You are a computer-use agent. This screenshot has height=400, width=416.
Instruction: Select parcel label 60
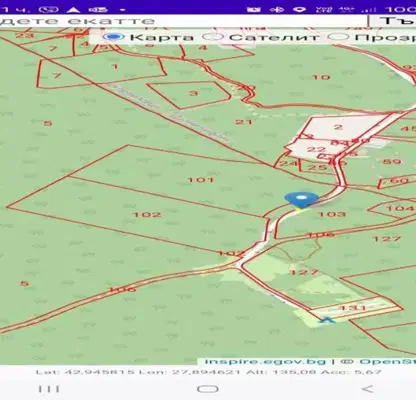coord(399,181)
